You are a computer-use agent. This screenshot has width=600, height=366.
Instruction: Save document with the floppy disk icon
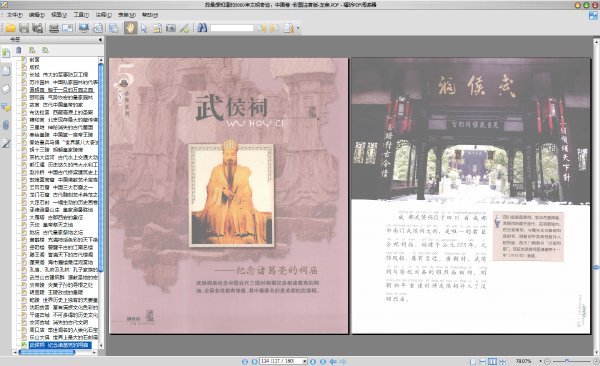(x=24, y=28)
